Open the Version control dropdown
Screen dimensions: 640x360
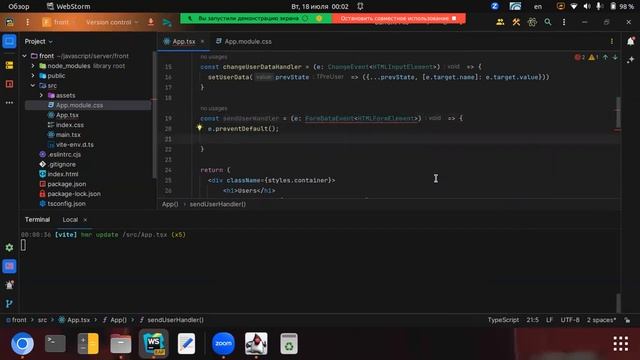pyautogui.click(x=112, y=22)
